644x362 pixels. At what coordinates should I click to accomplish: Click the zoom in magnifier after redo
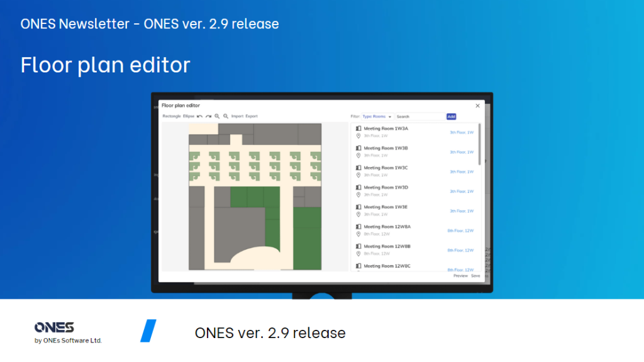click(x=217, y=116)
